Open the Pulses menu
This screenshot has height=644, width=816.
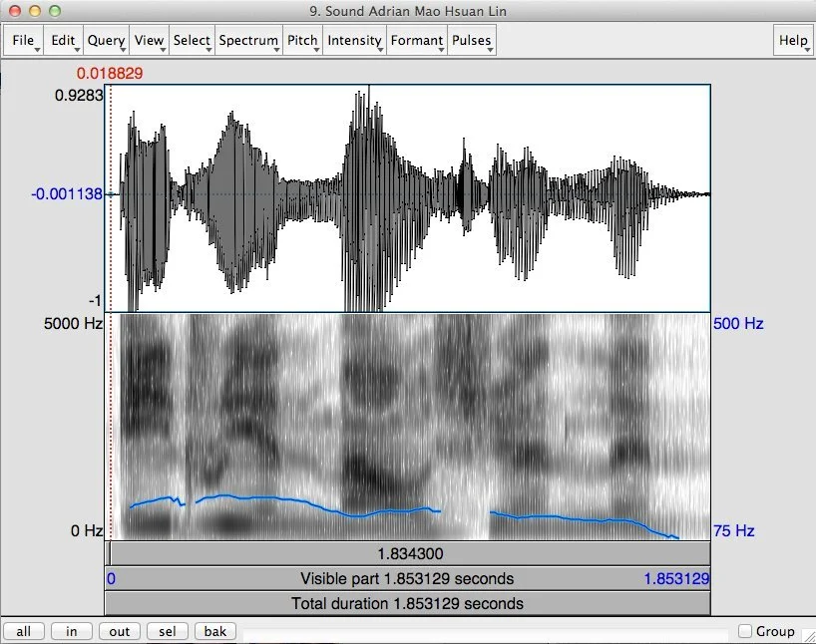[470, 41]
